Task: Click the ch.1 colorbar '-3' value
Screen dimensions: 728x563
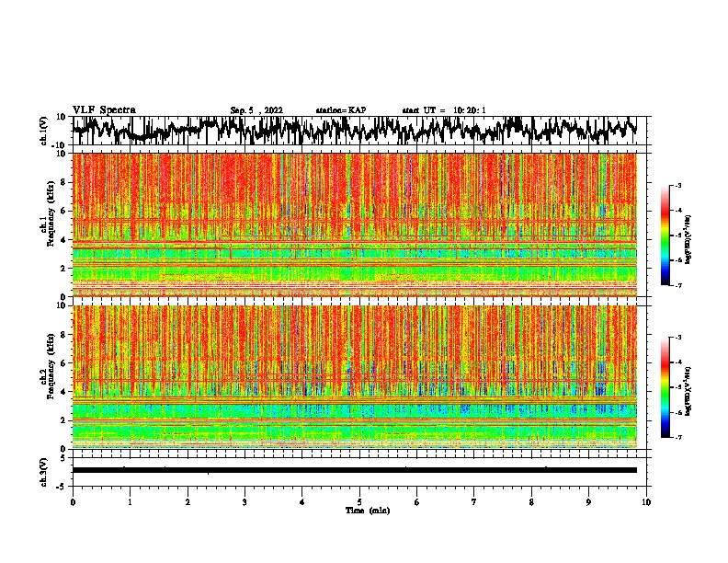Action: click(677, 186)
